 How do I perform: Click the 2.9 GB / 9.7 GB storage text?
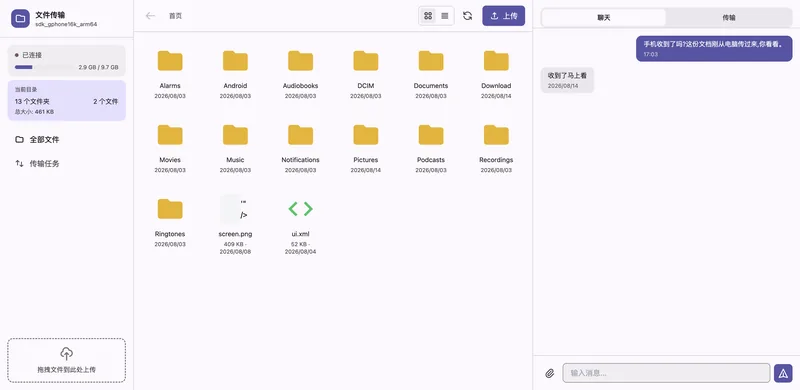point(98,67)
